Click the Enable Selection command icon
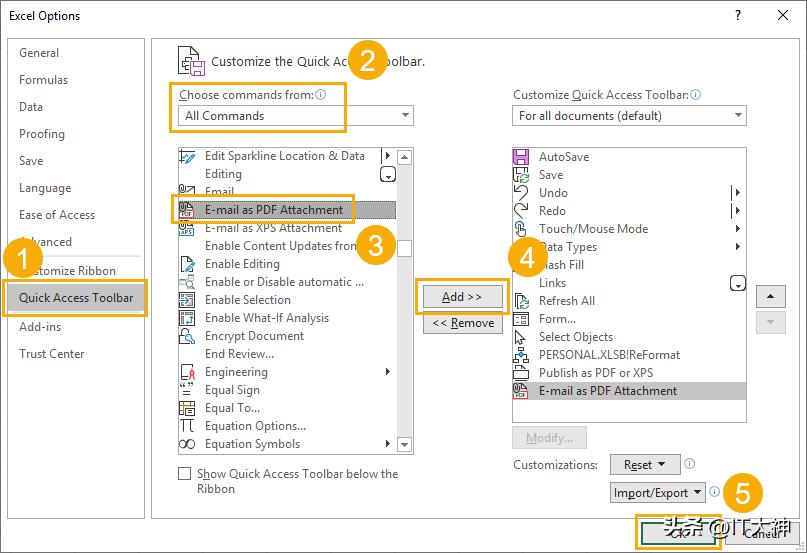 187,300
